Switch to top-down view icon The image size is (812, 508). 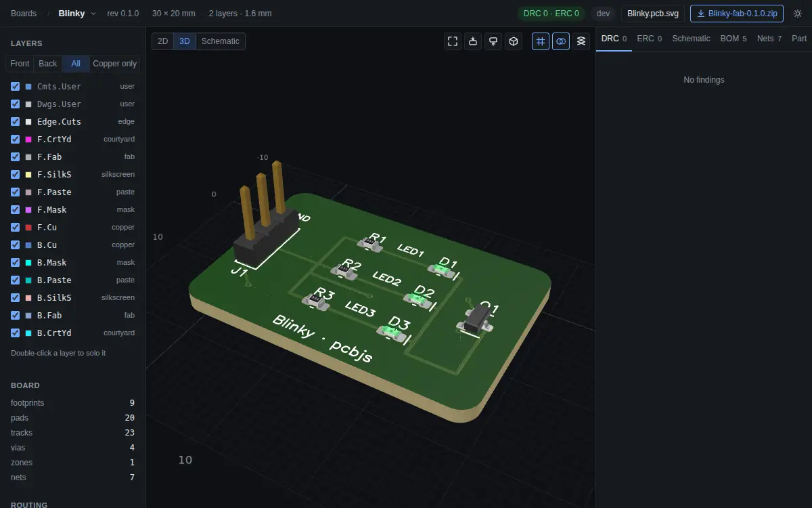[x=473, y=41]
